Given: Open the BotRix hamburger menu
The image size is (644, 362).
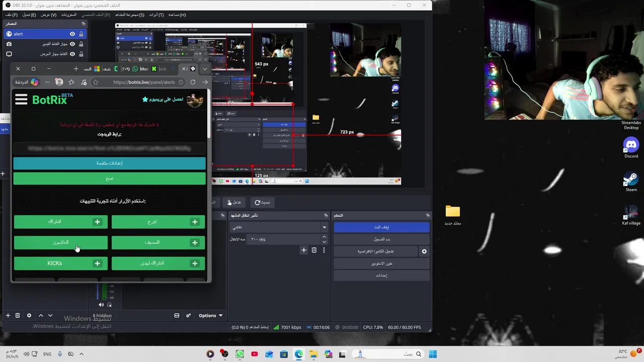Looking at the screenshot, I should pyautogui.click(x=21, y=99).
